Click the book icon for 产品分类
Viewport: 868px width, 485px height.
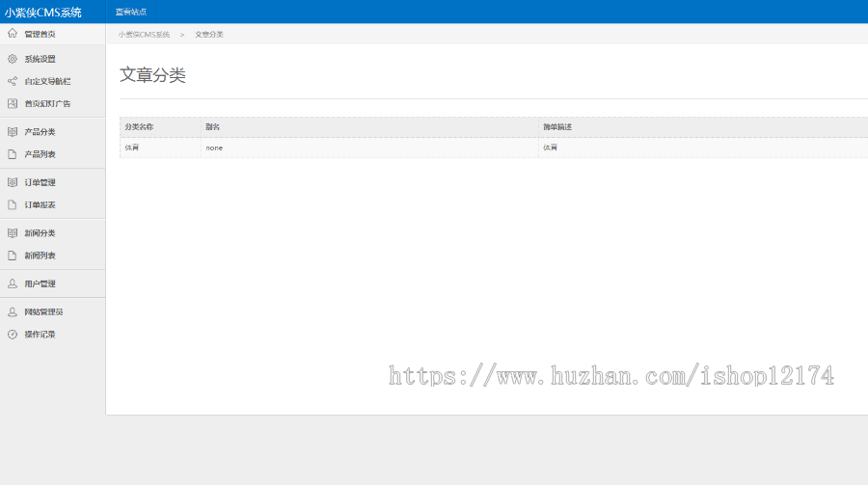[x=13, y=132]
